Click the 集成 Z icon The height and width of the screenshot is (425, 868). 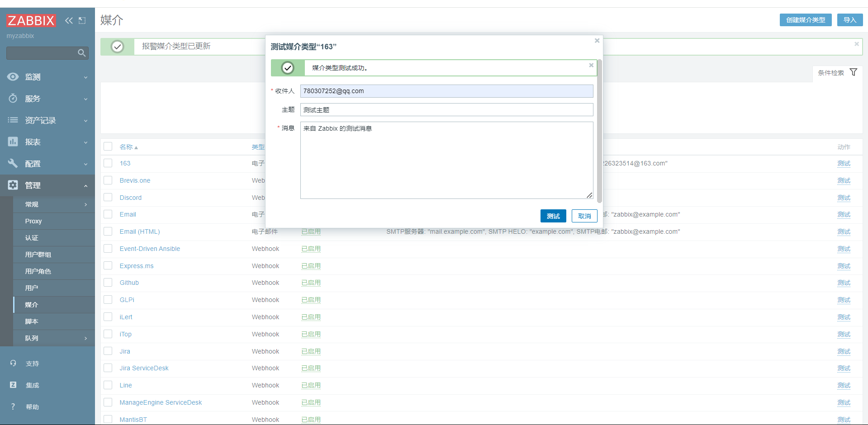coord(13,385)
